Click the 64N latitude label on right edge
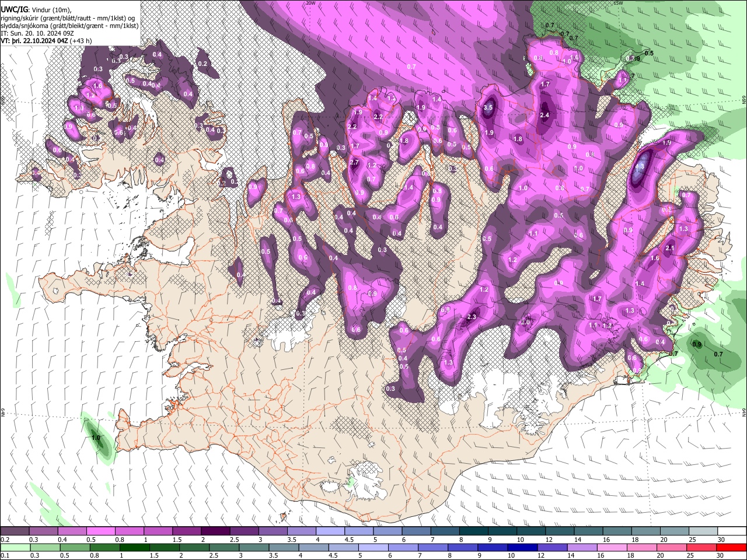The image size is (747, 560). (744, 412)
